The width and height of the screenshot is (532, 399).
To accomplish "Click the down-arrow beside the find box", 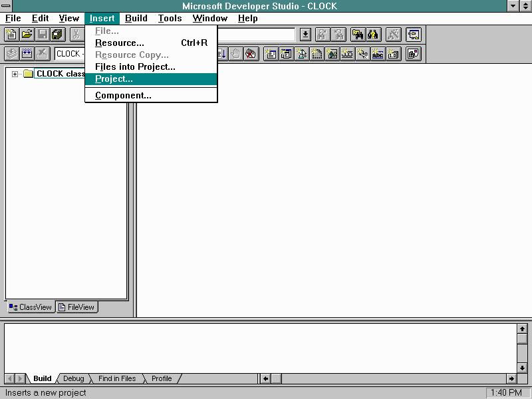I will [x=305, y=35].
